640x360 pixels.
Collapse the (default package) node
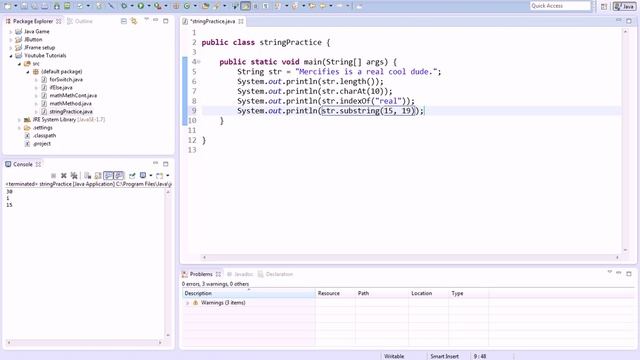tap(28, 72)
